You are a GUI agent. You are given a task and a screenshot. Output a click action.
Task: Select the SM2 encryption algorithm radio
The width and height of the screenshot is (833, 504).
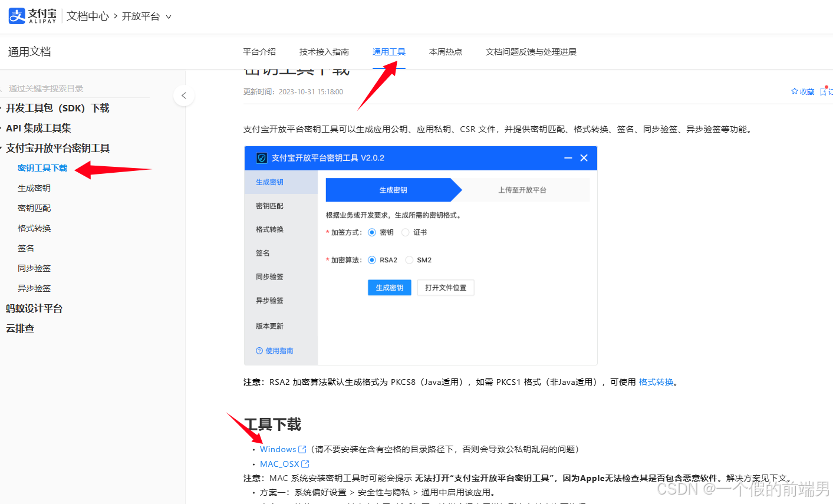tap(409, 260)
